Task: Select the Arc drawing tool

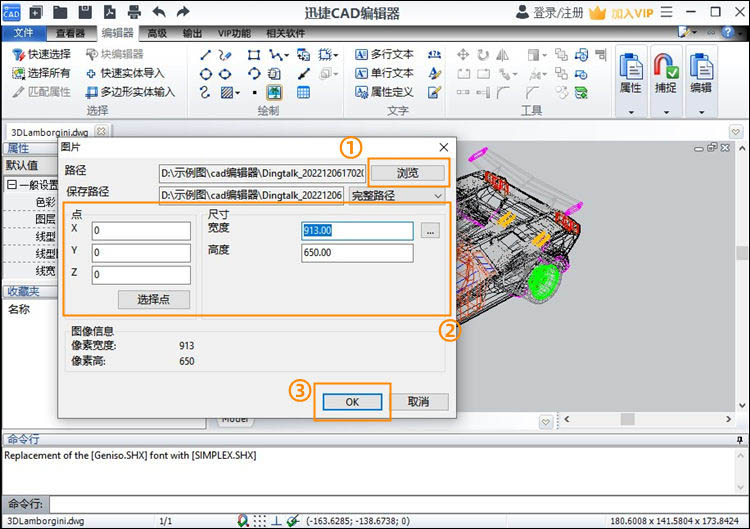Action: point(254,74)
